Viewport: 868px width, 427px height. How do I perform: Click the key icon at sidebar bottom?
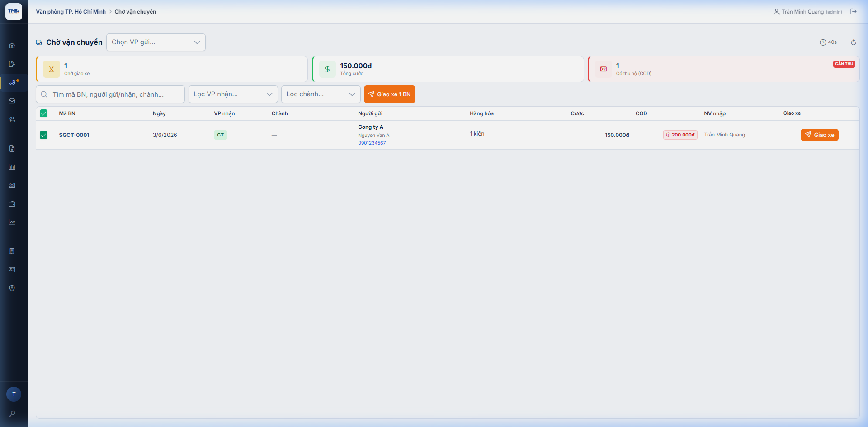coord(12,413)
